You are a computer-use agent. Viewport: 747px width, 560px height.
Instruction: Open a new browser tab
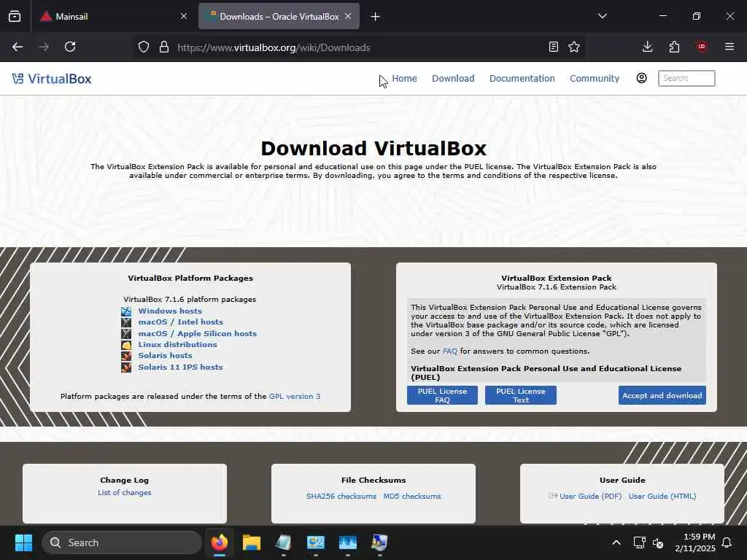(x=376, y=17)
